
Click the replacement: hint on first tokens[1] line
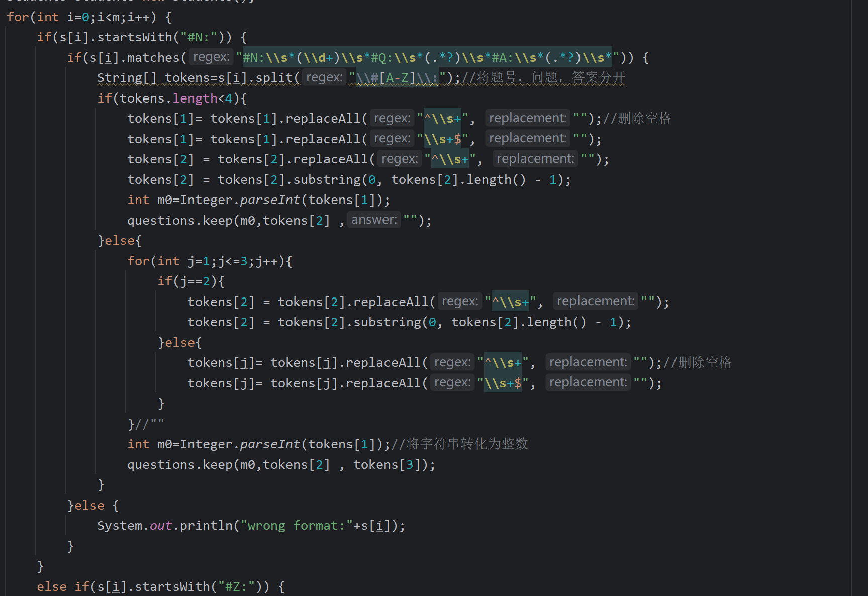(528, 118)
